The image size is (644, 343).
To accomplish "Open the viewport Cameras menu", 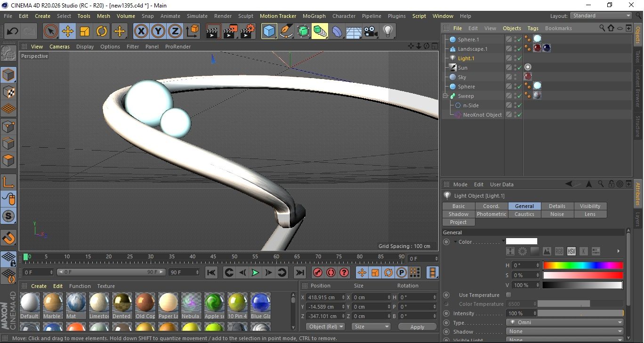I will tap(60, 47).
